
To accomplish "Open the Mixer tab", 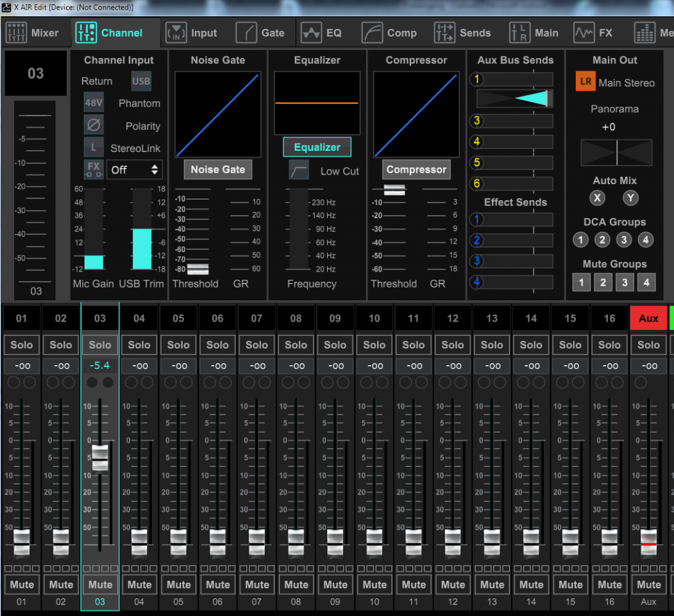I will point(32,33).
